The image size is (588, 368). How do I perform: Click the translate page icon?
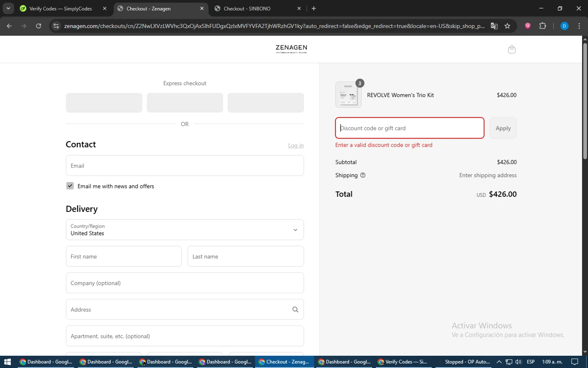(494, 26)
